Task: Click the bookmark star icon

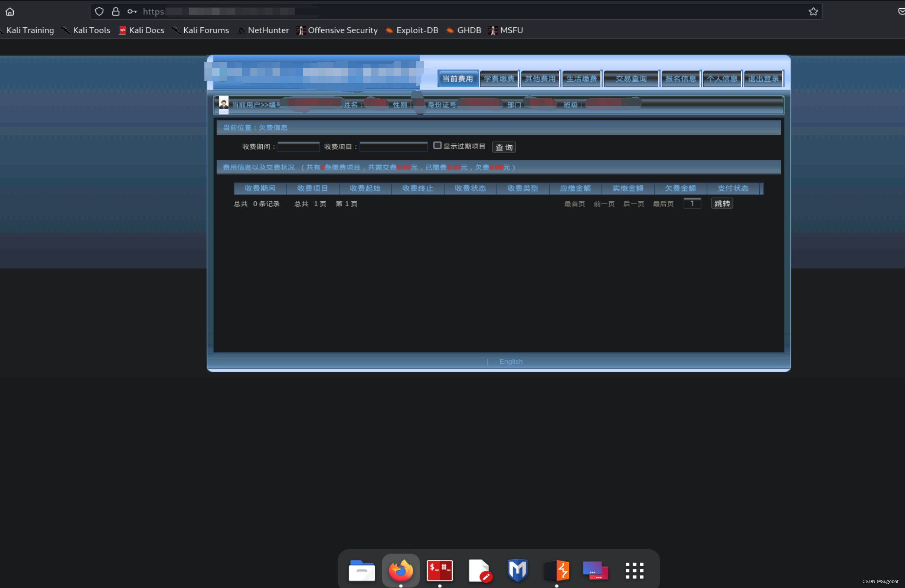Action: point(813,12)
